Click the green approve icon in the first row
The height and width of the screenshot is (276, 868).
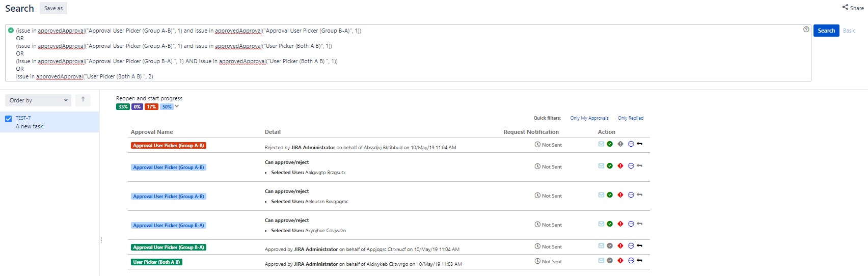coord(610,144)
